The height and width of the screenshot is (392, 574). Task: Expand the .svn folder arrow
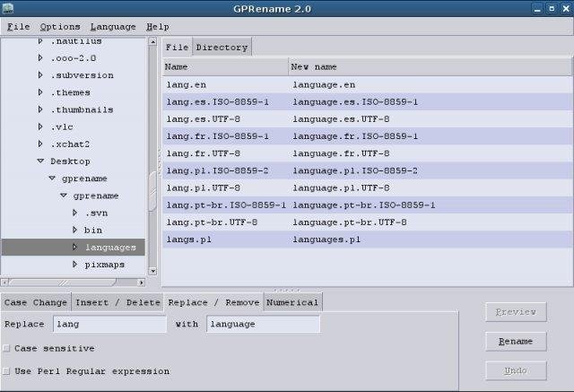pyautogui.click(x=74, y=213)
